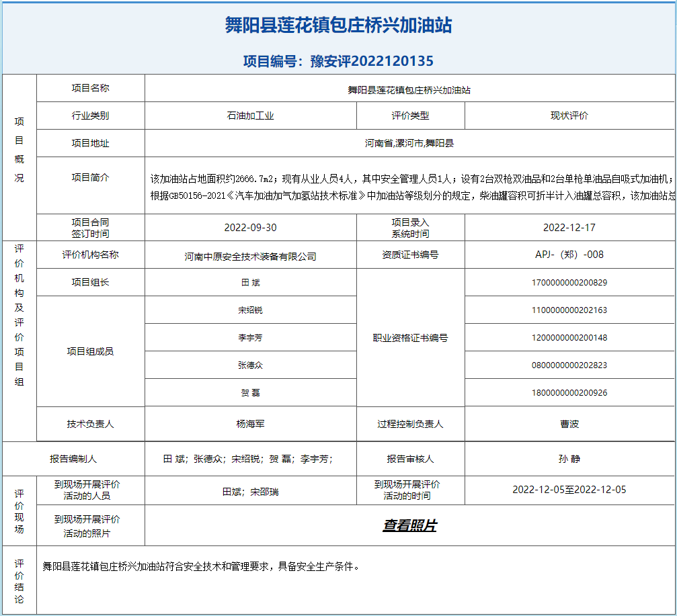Viewport: 677px width, 616px height.
Task: Select certificate number 1100000000202163
Action: (569, 310)
